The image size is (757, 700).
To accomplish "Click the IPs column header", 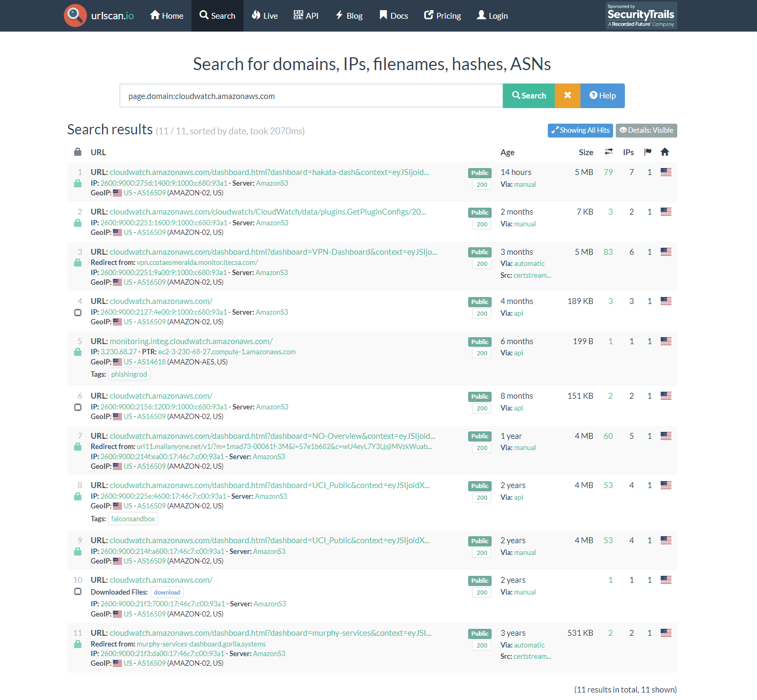I will 629,153.
